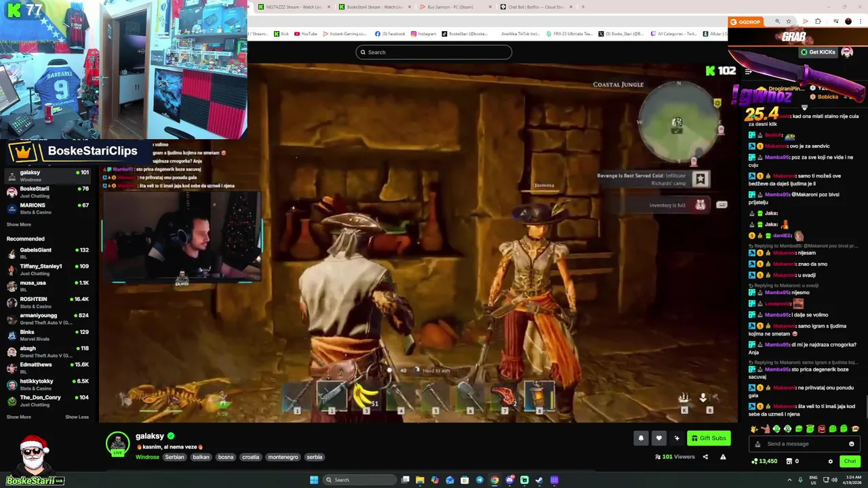The height and width of the screenshot is (488, 868).
Task: Click the galaksy streamer avatar
Action: [117, 443]
